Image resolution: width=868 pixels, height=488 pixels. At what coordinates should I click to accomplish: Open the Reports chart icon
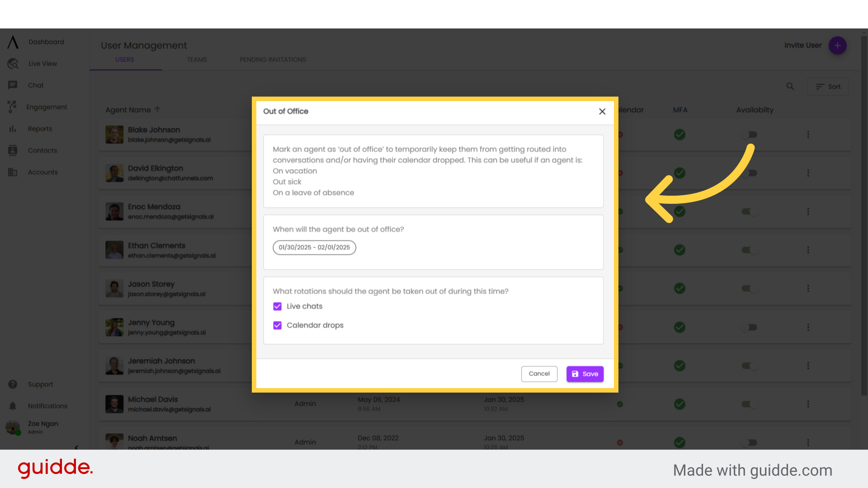tap(13, 129)
